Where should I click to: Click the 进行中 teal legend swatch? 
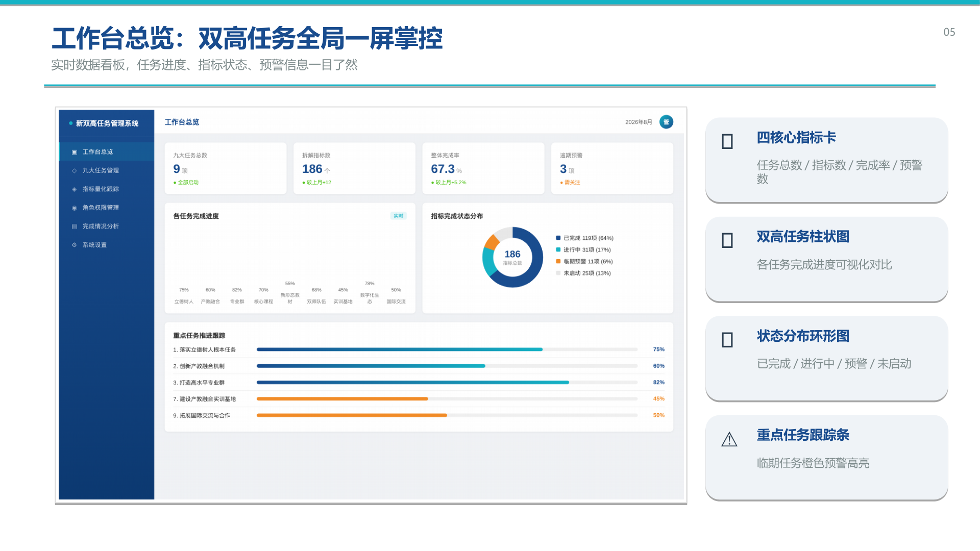pos(558,250)
